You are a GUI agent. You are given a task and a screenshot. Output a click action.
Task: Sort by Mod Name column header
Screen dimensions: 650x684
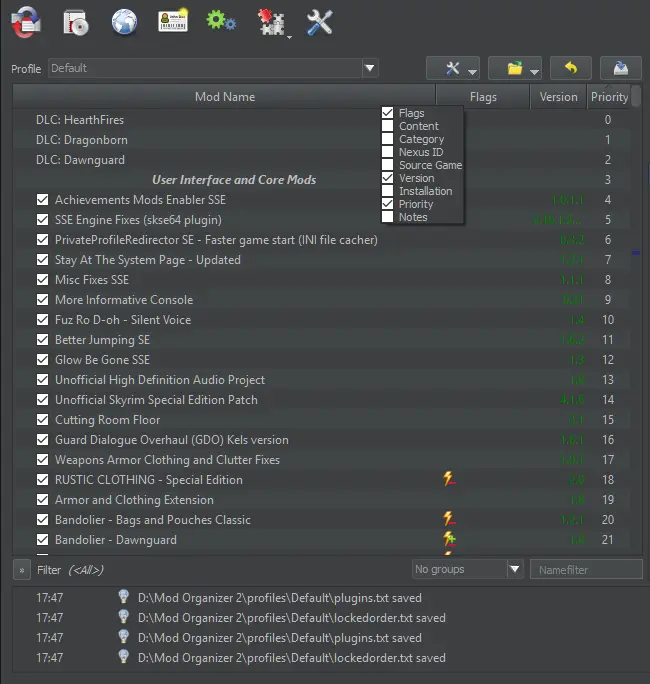pos(224,97)
